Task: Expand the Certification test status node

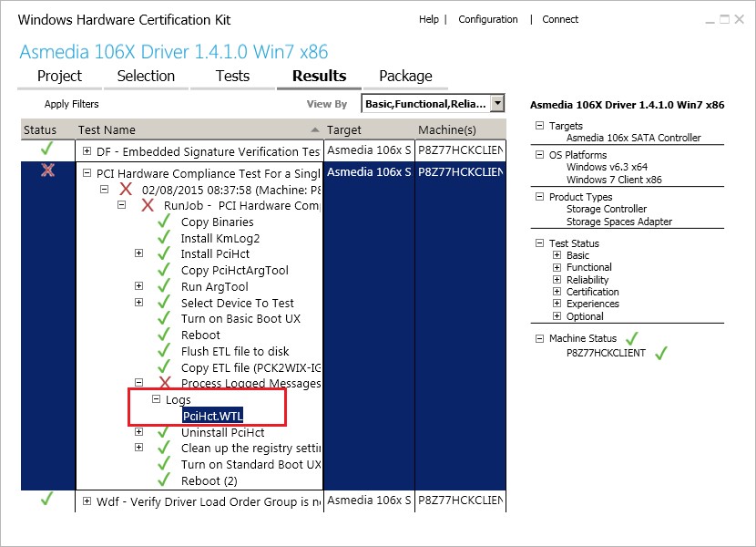Action: [557, 291]
